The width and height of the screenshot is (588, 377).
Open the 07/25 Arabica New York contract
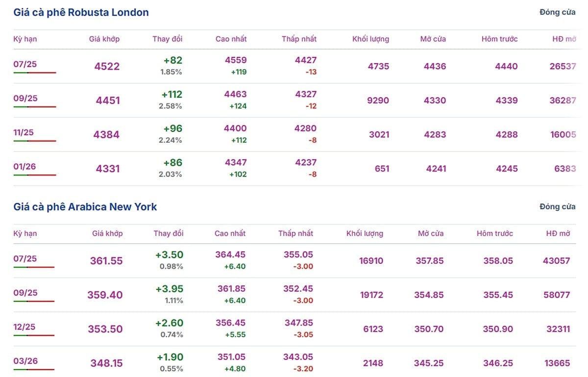(x=25, y=258)
